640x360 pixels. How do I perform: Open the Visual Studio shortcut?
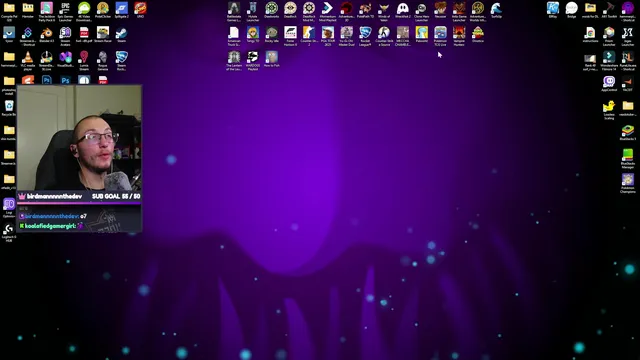point(65,57)
